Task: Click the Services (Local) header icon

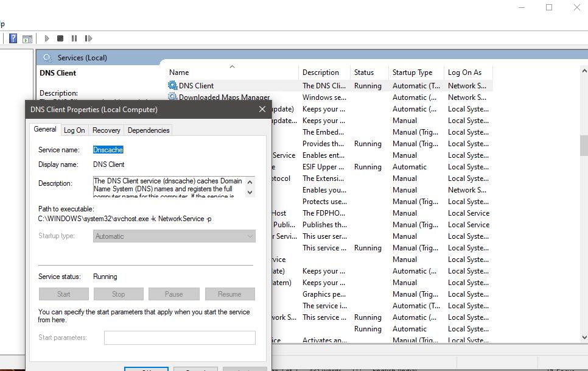Action: [47, 58]
